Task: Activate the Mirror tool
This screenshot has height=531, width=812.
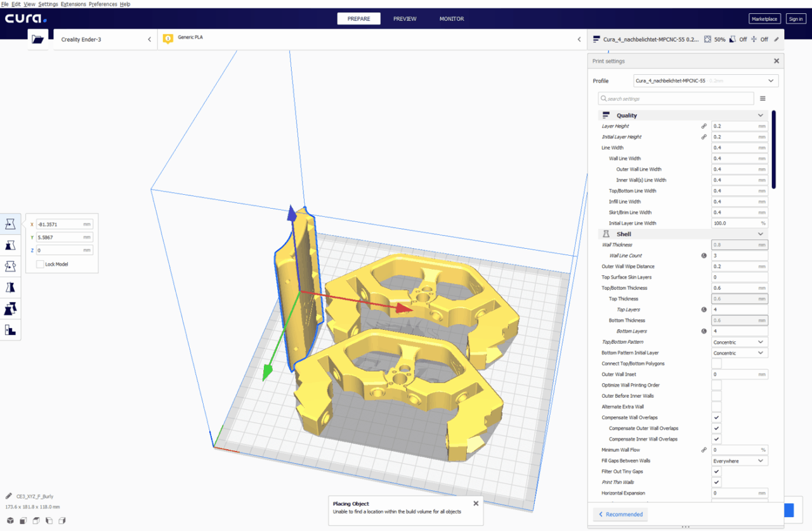Action: click(10, 287)
